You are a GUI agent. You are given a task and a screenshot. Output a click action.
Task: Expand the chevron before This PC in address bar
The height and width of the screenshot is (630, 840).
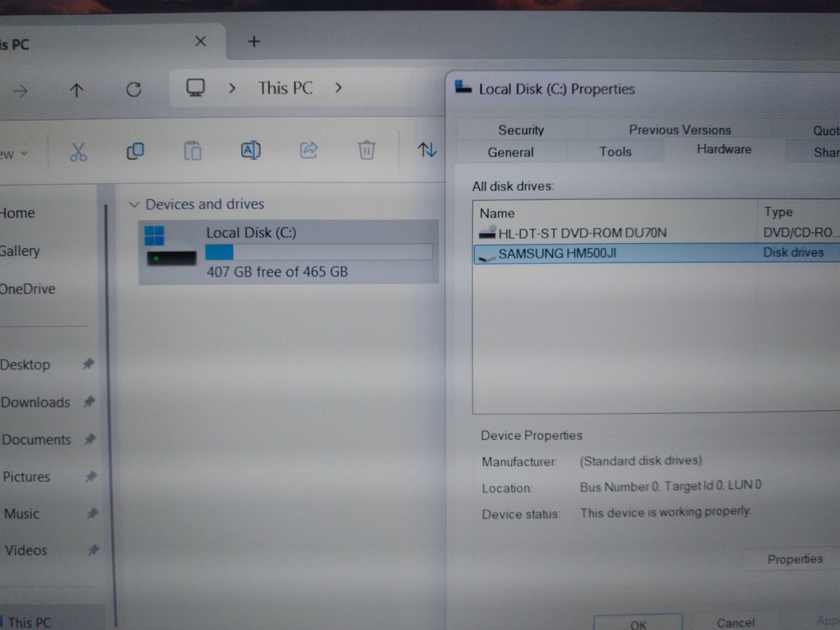point(232,88)
